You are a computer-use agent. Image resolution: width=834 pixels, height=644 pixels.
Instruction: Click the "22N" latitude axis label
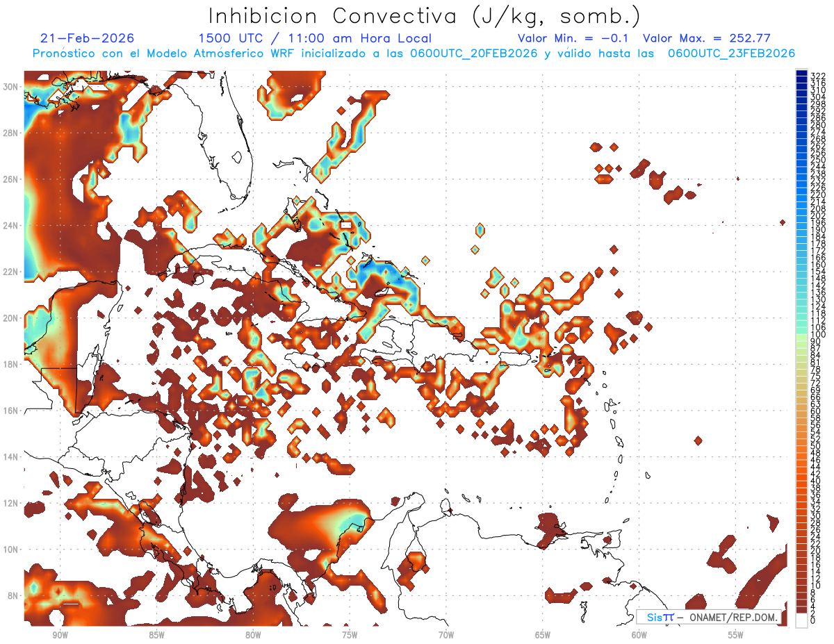click(10, 272)
